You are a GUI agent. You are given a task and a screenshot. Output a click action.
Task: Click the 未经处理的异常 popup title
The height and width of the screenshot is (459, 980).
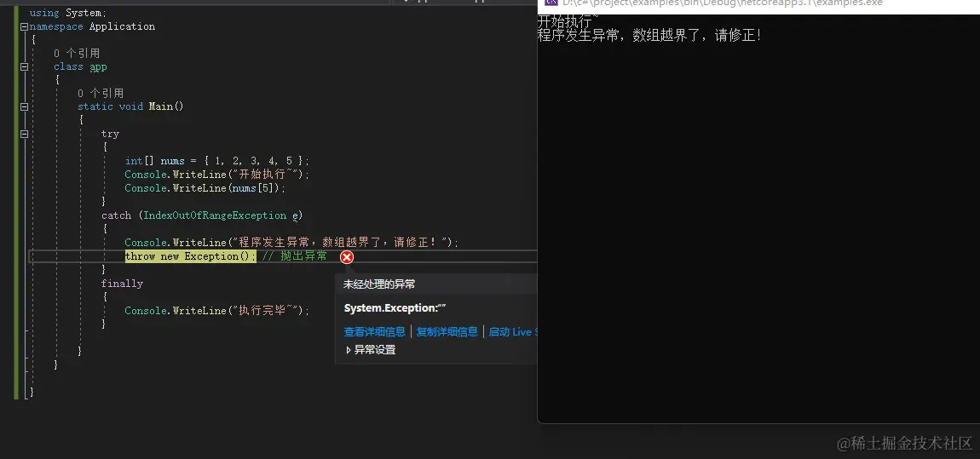pyautogui.click(x=379, y=284)
